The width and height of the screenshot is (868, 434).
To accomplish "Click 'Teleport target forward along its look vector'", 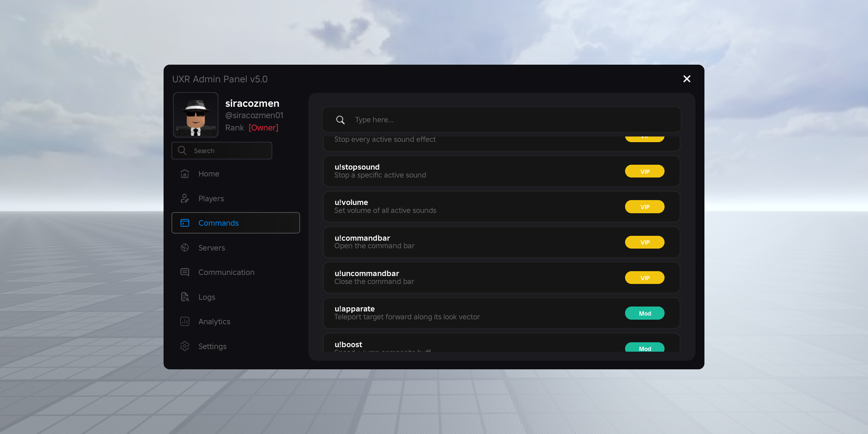I will [407, 317].
